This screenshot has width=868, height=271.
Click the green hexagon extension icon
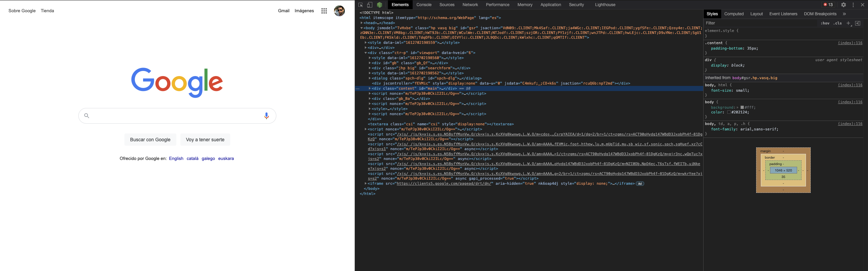pyautogui.click(x=379, y=5)
